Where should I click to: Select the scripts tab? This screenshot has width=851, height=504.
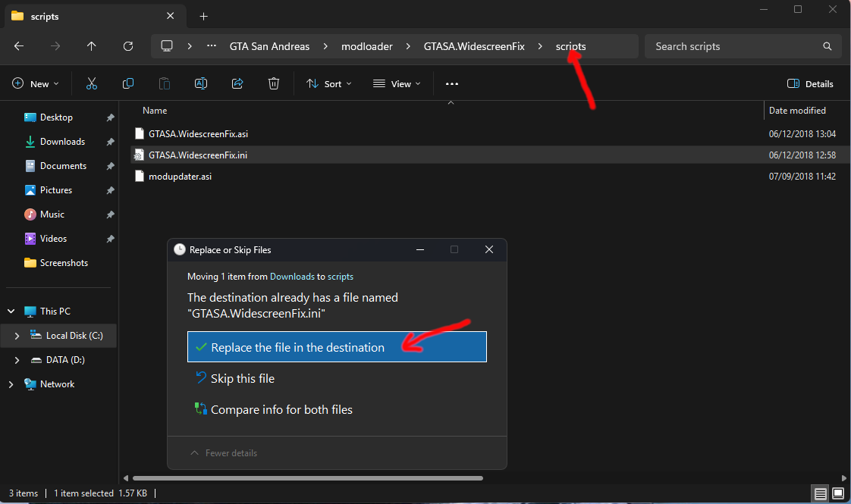[95, 16]
